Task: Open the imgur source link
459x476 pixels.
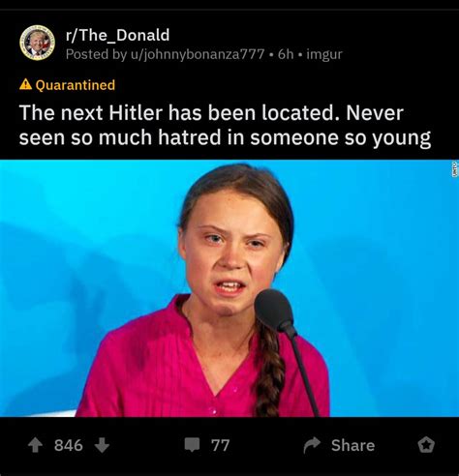Action: pyautogui.click(x=324, y=54)
